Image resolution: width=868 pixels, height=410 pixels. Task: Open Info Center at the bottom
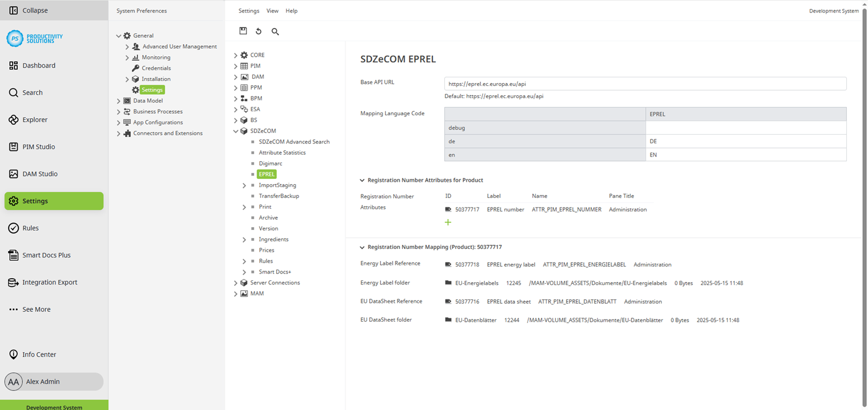click(14, 354)
